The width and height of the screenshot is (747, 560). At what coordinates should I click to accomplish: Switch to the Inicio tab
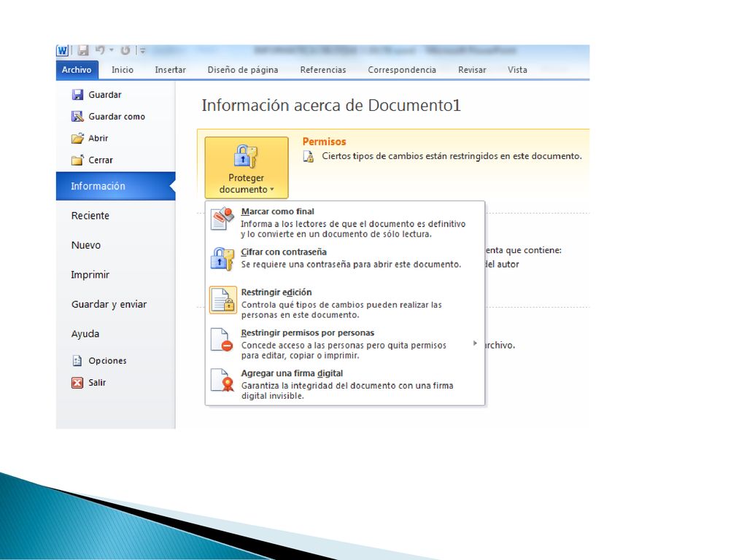coord(123,69)
